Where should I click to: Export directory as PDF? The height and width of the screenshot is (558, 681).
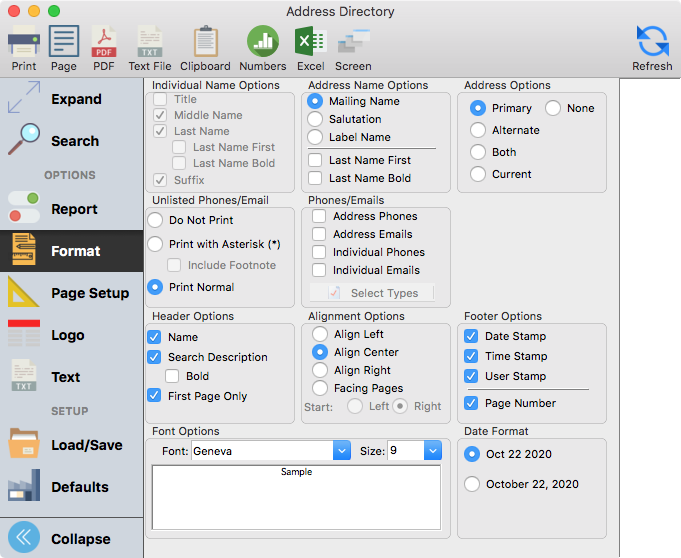click(104, 46)
